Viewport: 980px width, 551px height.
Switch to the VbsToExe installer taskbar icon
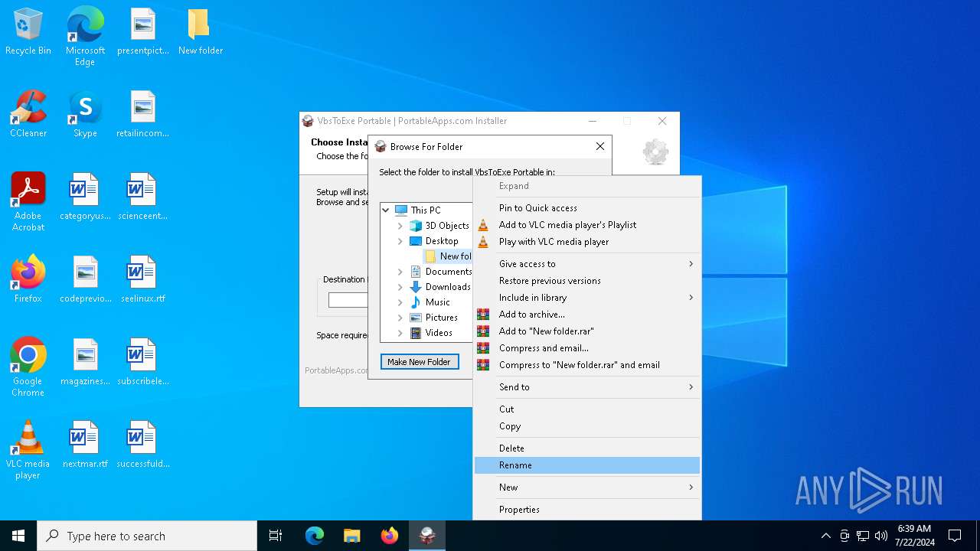427,536
